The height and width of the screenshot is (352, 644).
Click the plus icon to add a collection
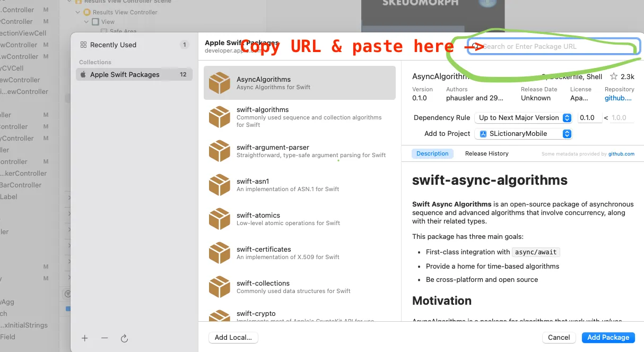coord(84,338)
